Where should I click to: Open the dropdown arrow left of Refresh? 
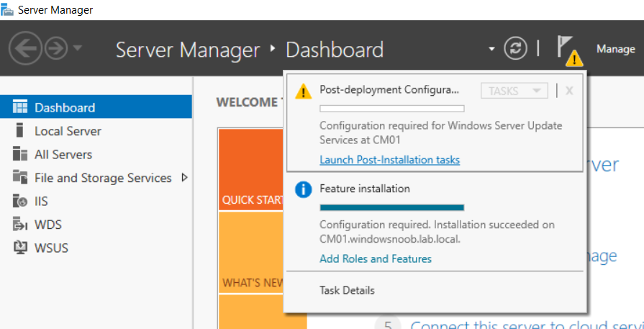pos(491,49)
